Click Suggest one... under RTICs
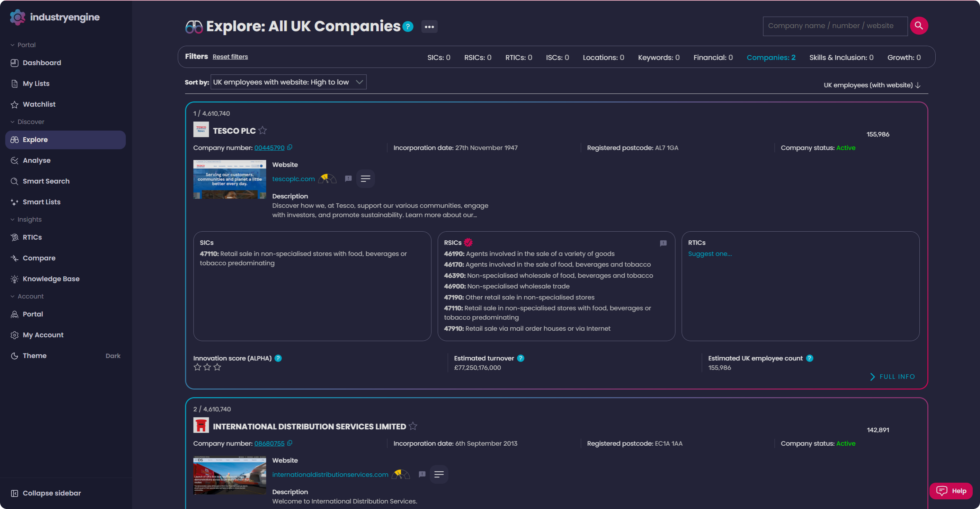Screen dimensions: 980x509 click(710, 254)
